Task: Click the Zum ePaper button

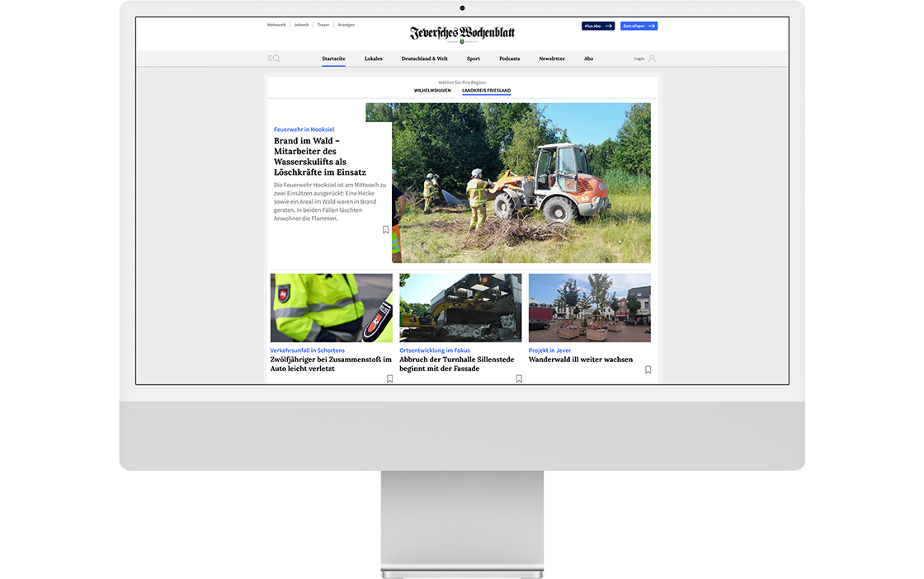Action: pyautogui.click(x=639, y=26)
